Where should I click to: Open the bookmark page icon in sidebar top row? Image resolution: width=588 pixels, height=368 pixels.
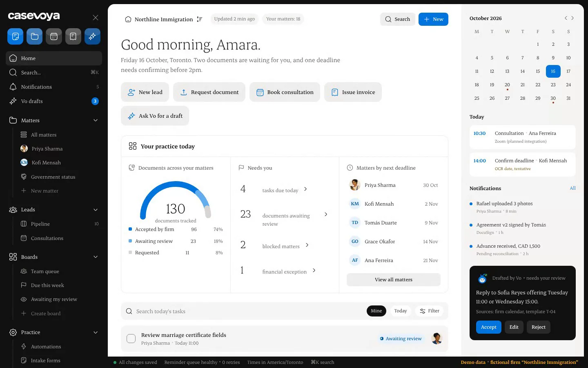point(73,36)
